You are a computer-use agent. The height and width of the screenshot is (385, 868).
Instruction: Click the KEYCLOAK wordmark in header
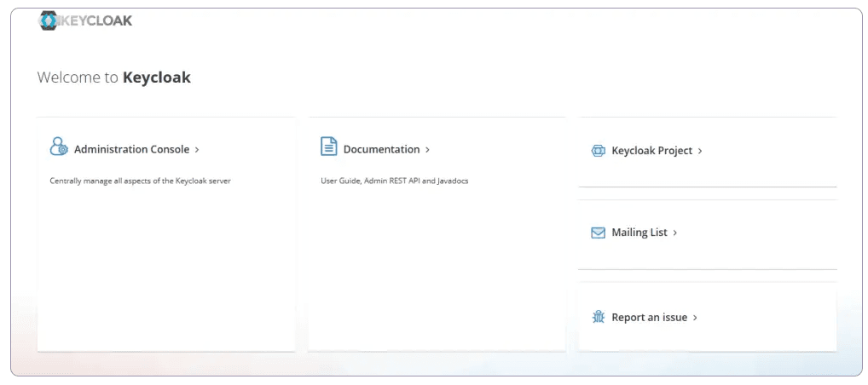(95, 20)
